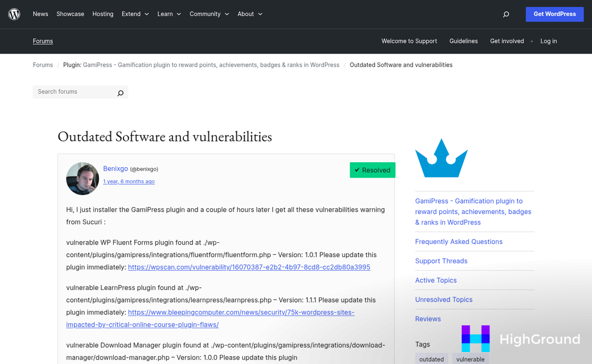Viewport: 592px width, 364px height.
Task: Open Benixgo's avatar picture
Action: 83,179
